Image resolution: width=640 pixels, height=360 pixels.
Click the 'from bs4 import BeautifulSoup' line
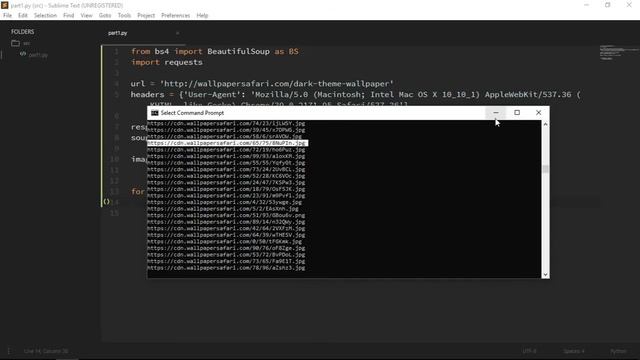point(215,51)
